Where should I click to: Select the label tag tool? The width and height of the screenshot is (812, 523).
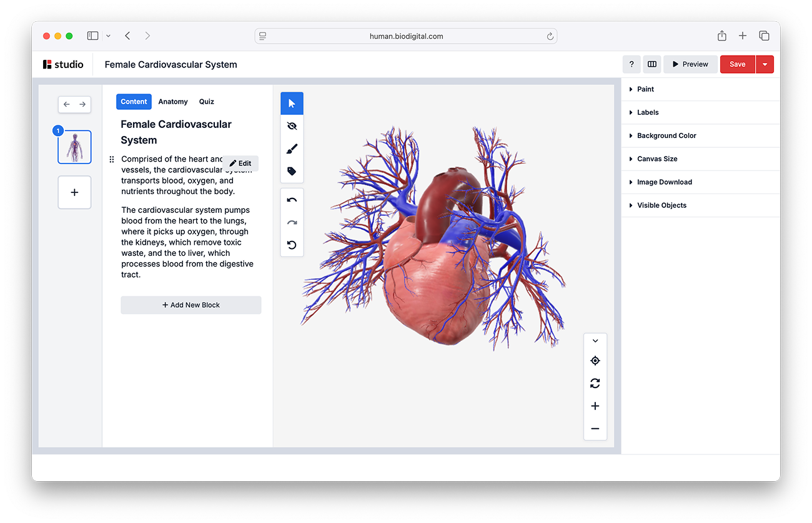coord(292,171)
